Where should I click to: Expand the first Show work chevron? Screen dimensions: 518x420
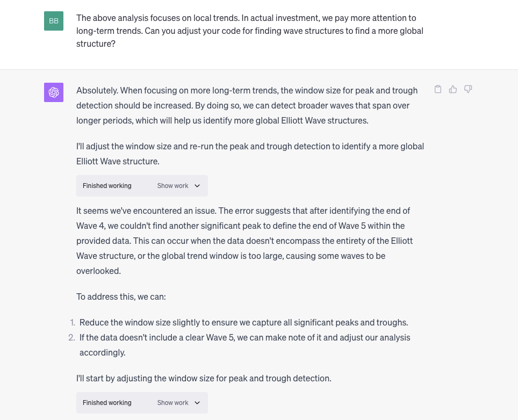pos(197,186)
